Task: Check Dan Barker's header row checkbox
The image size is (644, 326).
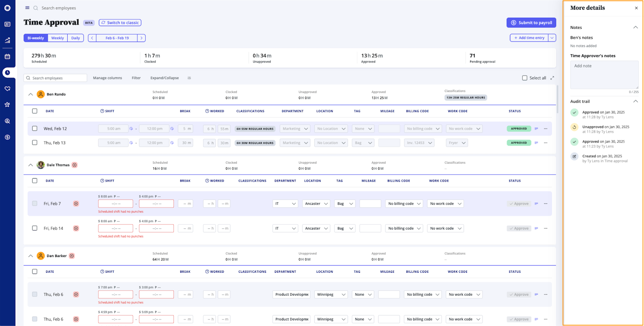Action: tap(35, 272)
